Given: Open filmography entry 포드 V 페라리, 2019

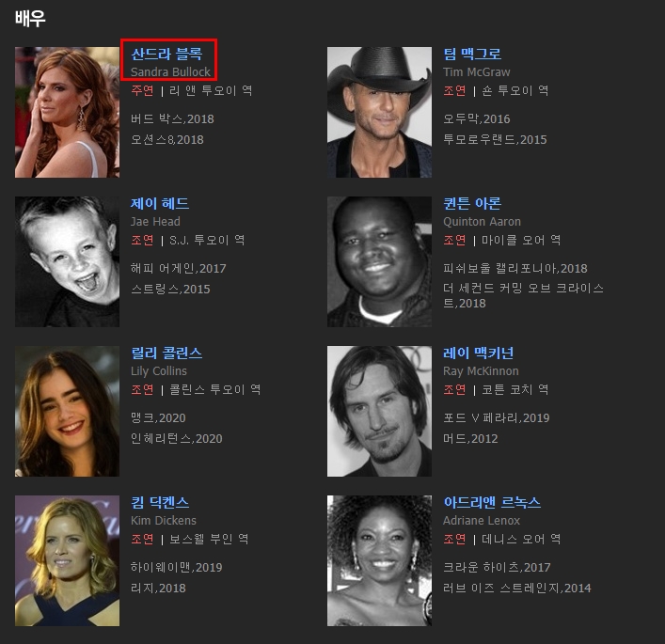Looking at the screenshot, I should click(x=497, y=418).
